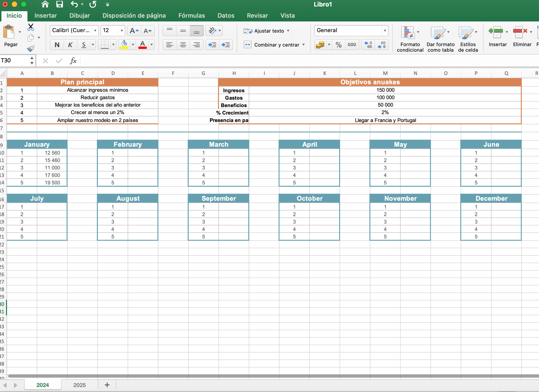Click the Copiar formato paintbrush icon
539x392 pixels.
tap(31, 48)
